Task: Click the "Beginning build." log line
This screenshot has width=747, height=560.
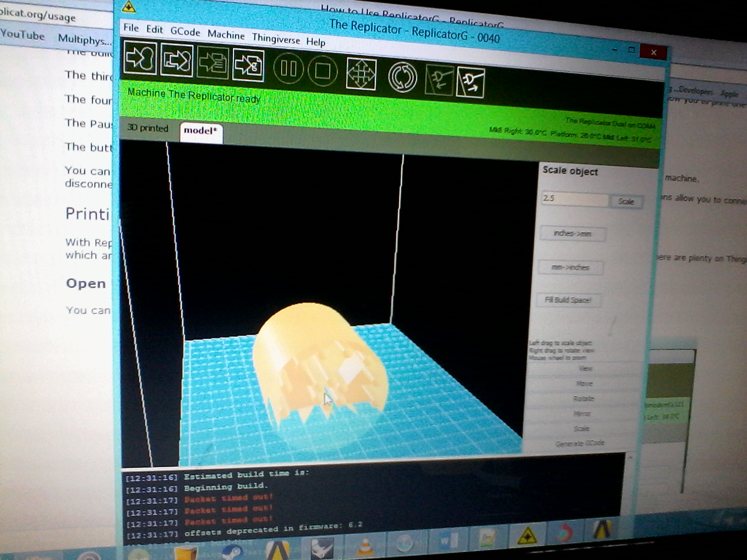Action: point(226,487)
